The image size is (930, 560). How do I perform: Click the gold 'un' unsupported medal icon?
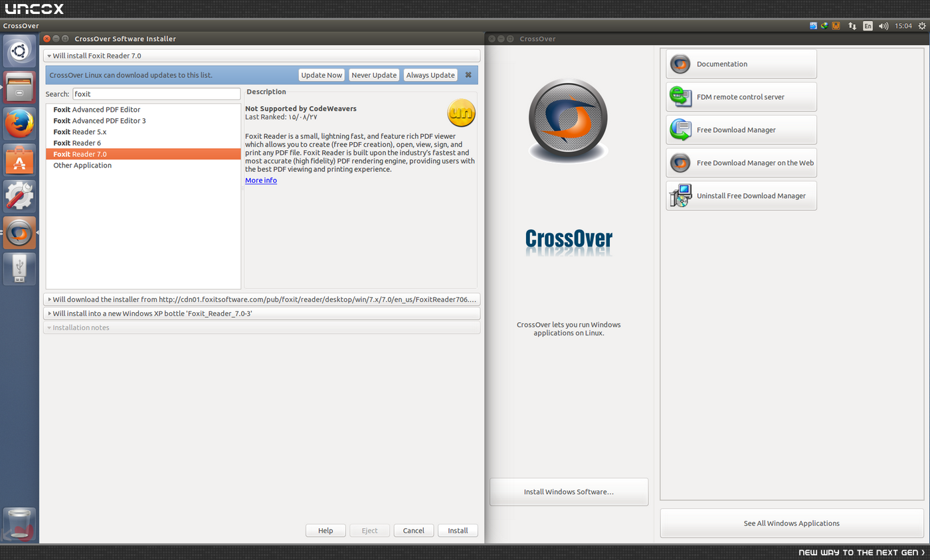[461, 112]
